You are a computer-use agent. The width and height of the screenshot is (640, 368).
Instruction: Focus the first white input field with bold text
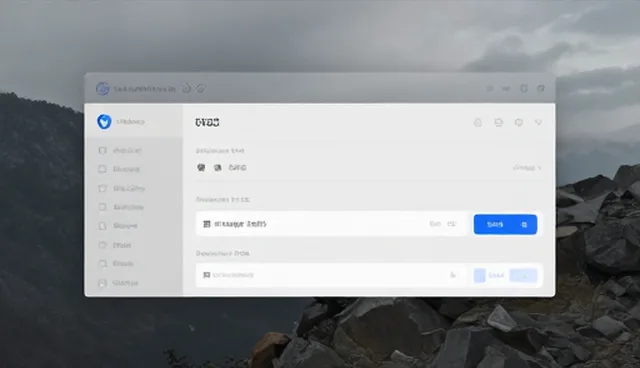(x=331, y=224)
